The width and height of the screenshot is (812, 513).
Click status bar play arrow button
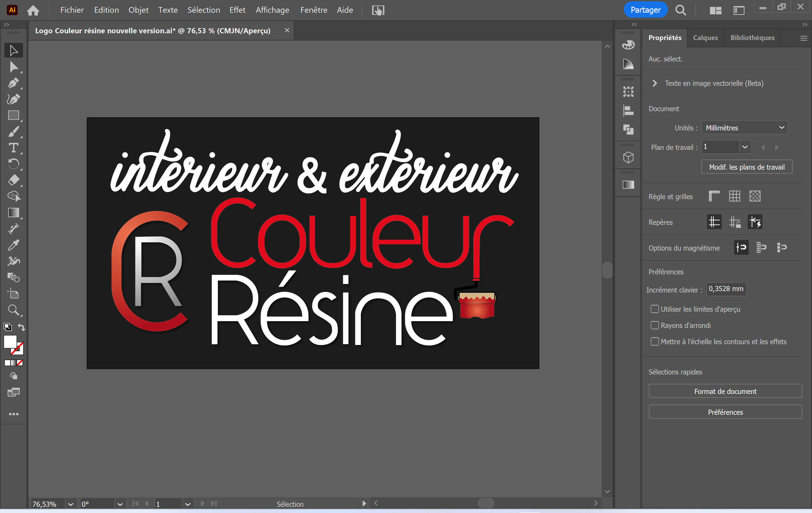(x=364, y=504)
